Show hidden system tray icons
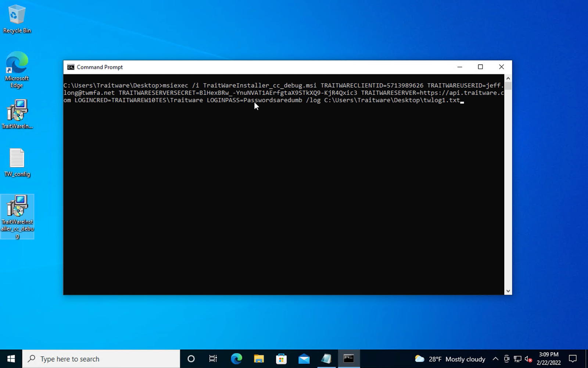 [495, 359]
